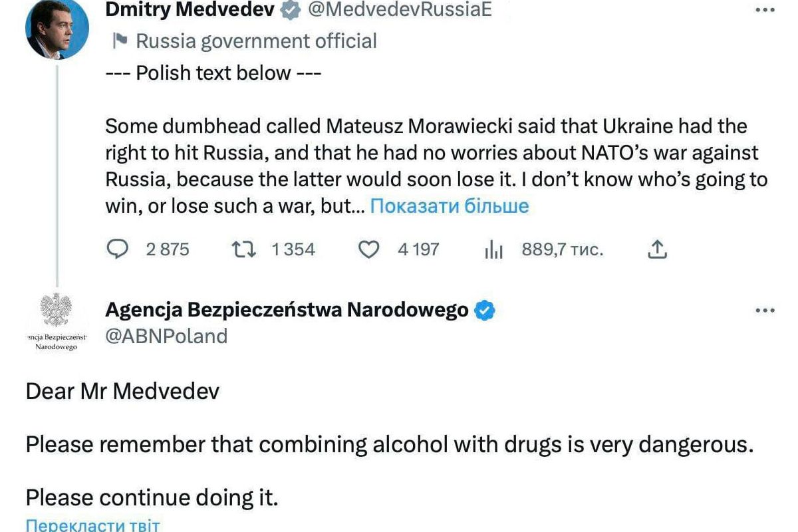Viewport: 798px width, 532px height.
Task: Click the share upload icon on the tweet
Action: (x=656, y=249)
